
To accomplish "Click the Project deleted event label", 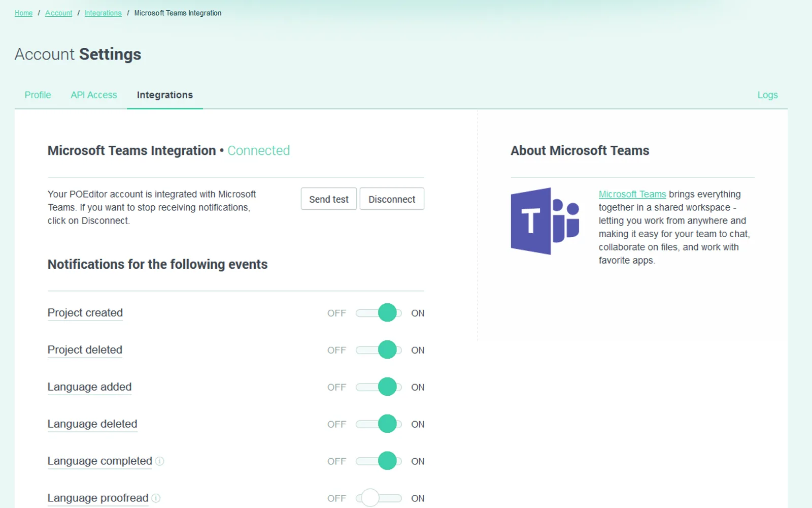I will point(85,350).
